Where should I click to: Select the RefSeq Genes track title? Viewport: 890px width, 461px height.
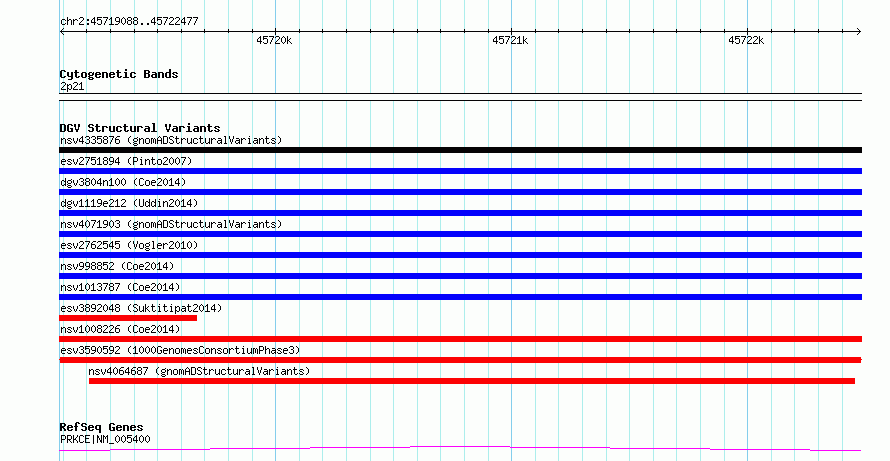pos(102,427)
